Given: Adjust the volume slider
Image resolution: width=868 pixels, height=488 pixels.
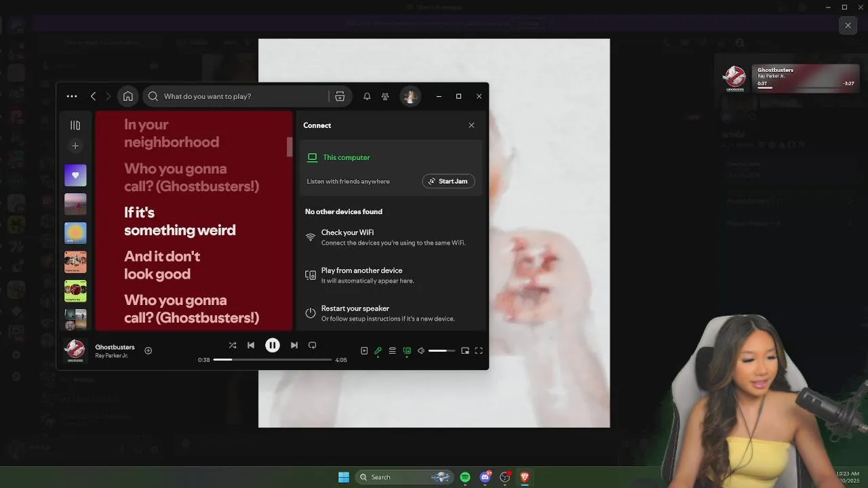Looking at the screenshot, I should click(441, 350).
